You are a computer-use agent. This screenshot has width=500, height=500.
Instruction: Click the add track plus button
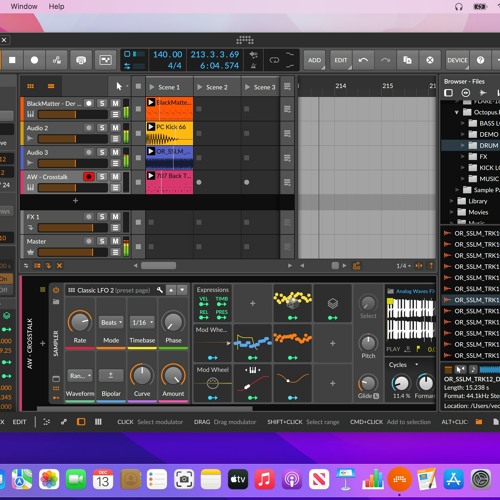tap(75, 200)
